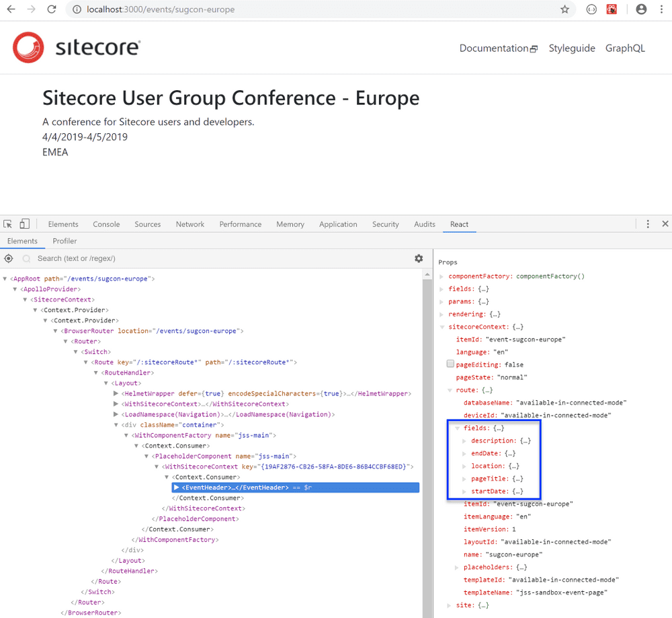
Task: Click the browser back arrow
Action: click(11, 9)
